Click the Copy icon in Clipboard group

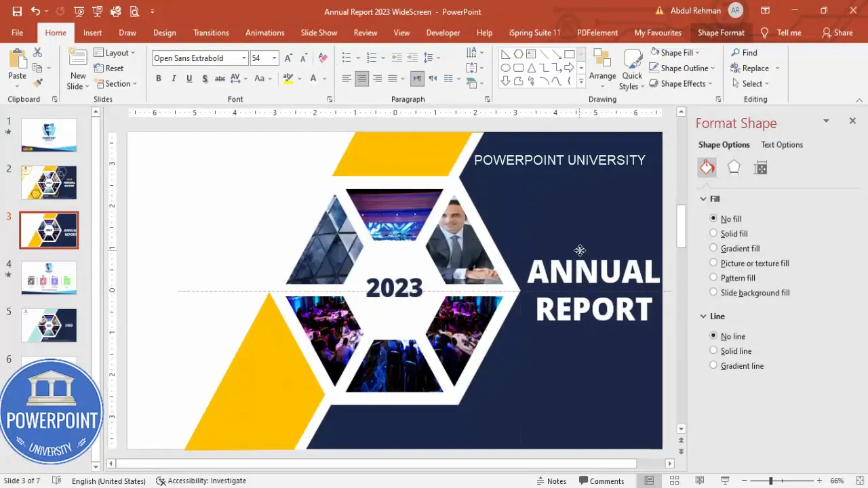[37, 68]
